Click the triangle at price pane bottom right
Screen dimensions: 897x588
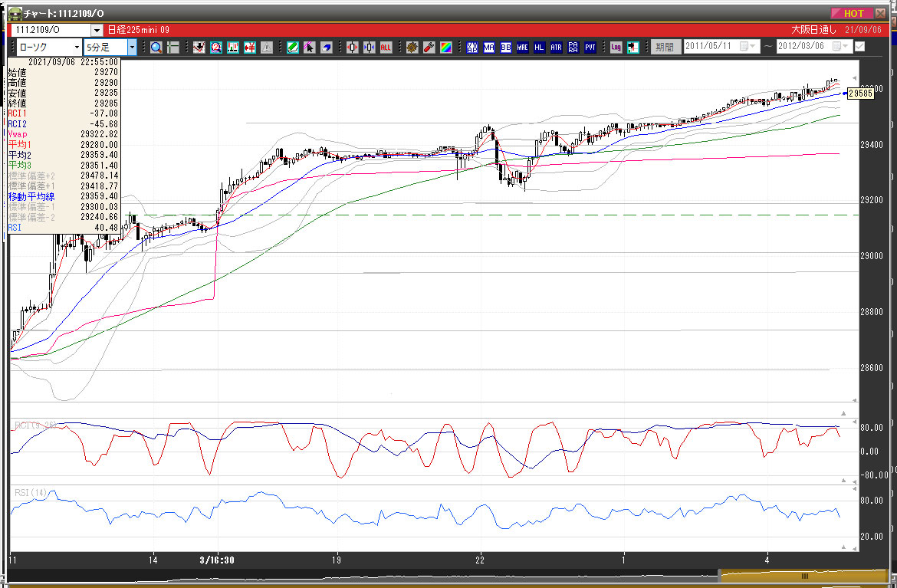tap(855, 400)
